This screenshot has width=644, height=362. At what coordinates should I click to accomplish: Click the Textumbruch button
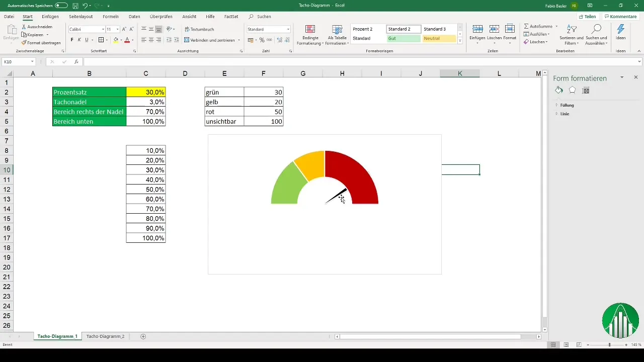tap(199, 29)
